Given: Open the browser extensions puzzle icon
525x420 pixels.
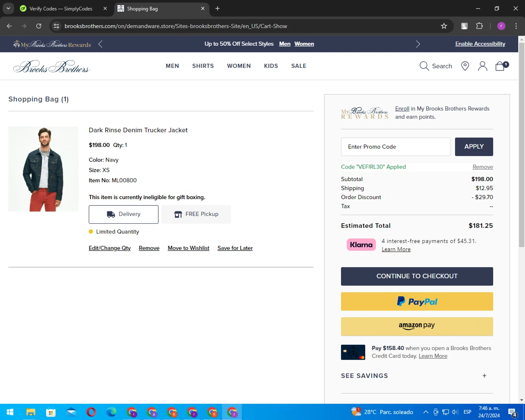Looking at the screenshot, I should pyautogui.click(x=479, y=26).
